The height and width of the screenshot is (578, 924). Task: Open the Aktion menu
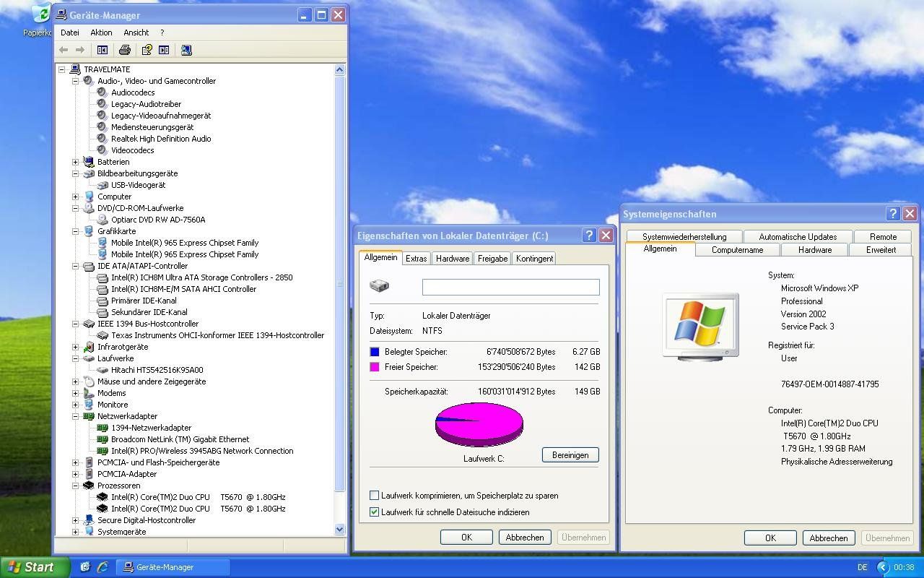[x=101, y=33]
